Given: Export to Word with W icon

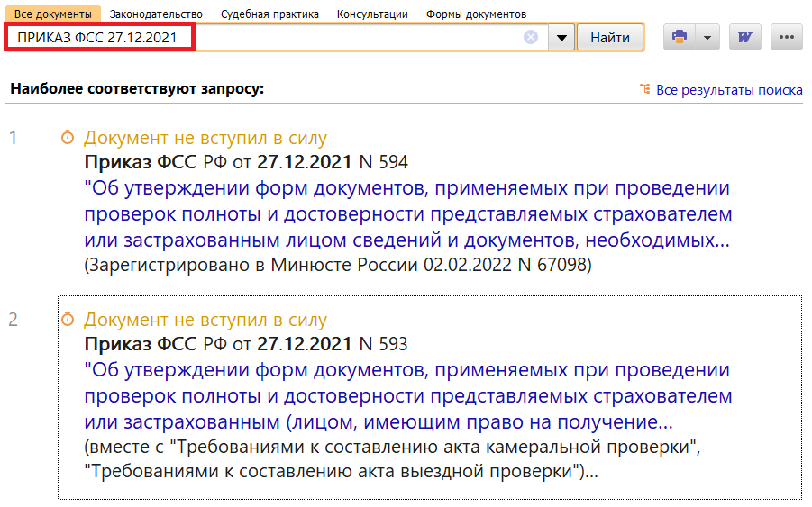Looking at the screenshot, I should click(744, 37).
